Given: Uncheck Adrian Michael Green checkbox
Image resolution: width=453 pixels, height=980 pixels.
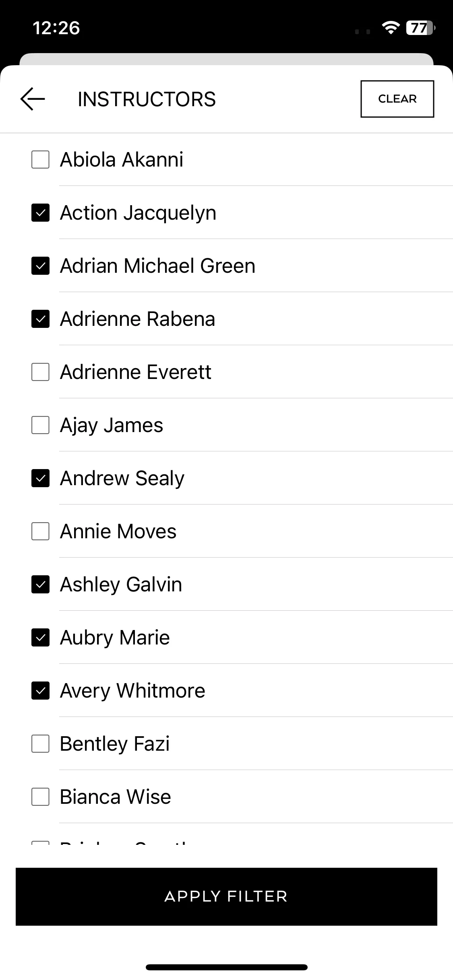Looking at the screenshot, I should 40,266.
